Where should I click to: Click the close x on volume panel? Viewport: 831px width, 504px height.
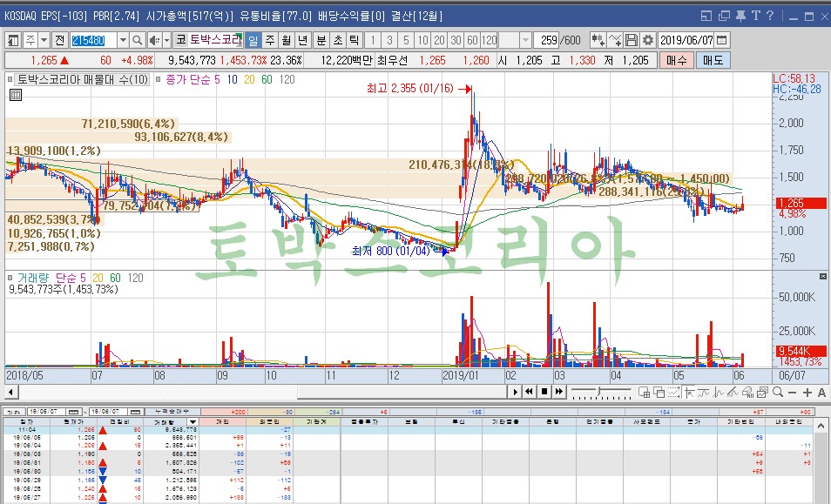tap(822, 276)
